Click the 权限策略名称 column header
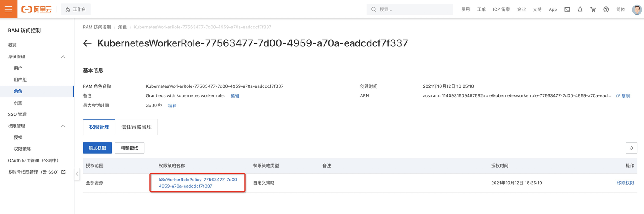The width and height of the screenshot is (644, 214). (172, 166)
